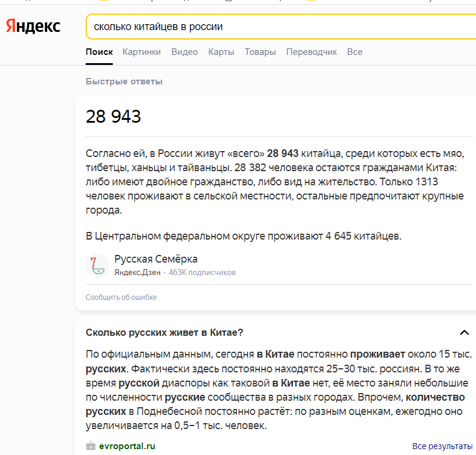This screenshot has width=476, height=455.
Task: Click the paragraph starting Согласно ей
Action: click(x=275, y=182)
